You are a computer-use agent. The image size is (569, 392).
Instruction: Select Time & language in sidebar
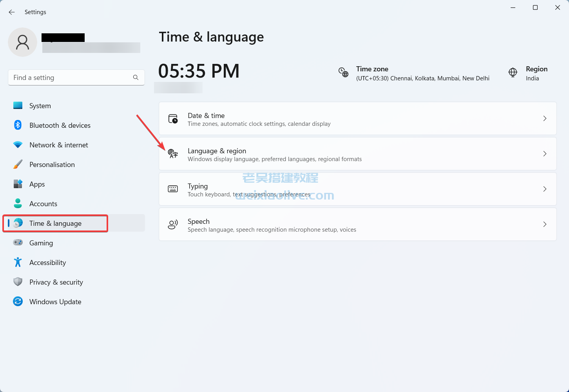click(76, 223)
